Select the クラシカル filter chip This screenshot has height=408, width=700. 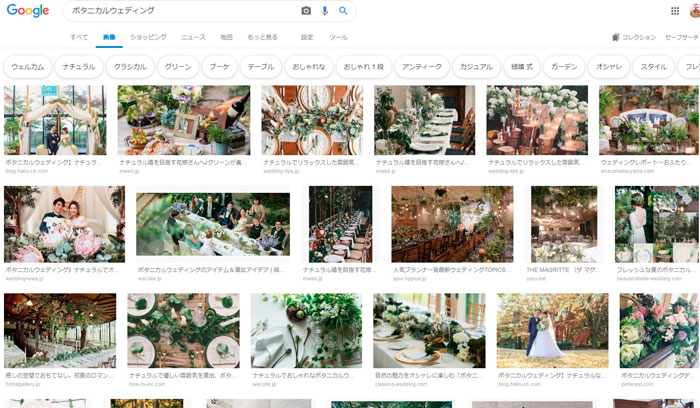point(130,67)
